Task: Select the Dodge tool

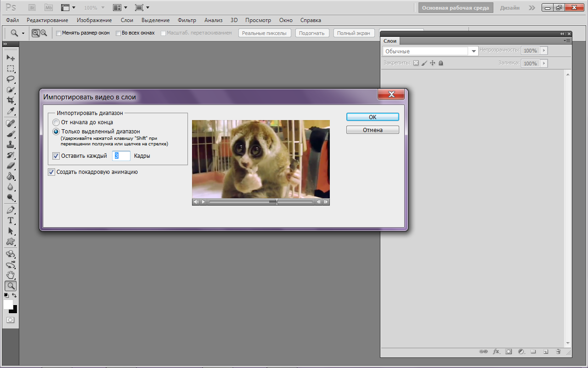Action: 11,198
